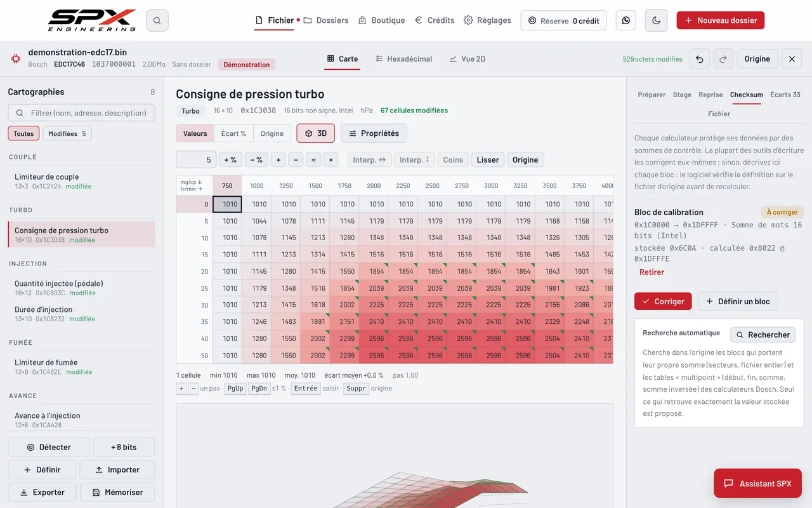Open the search magnifier in header

coord(157,20)
